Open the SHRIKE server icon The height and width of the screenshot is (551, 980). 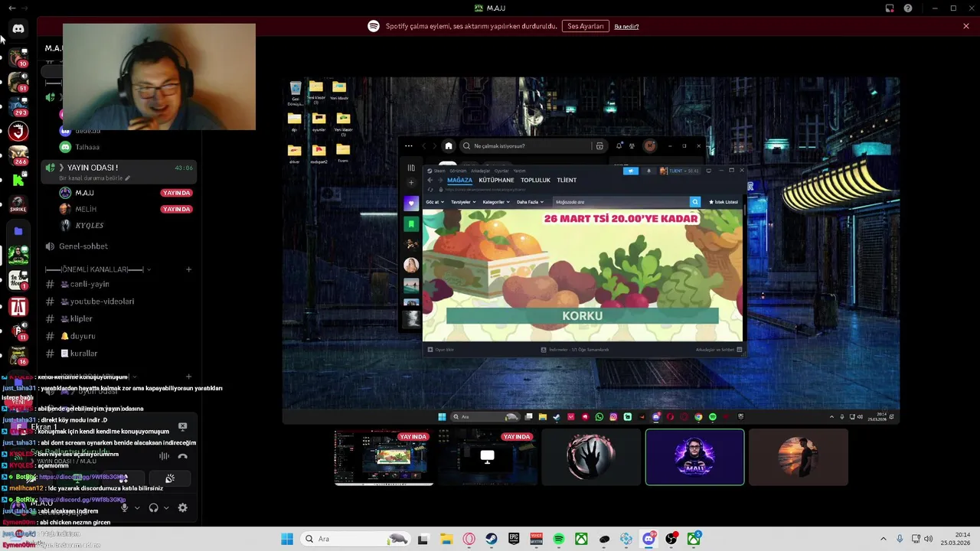(18, 205)
